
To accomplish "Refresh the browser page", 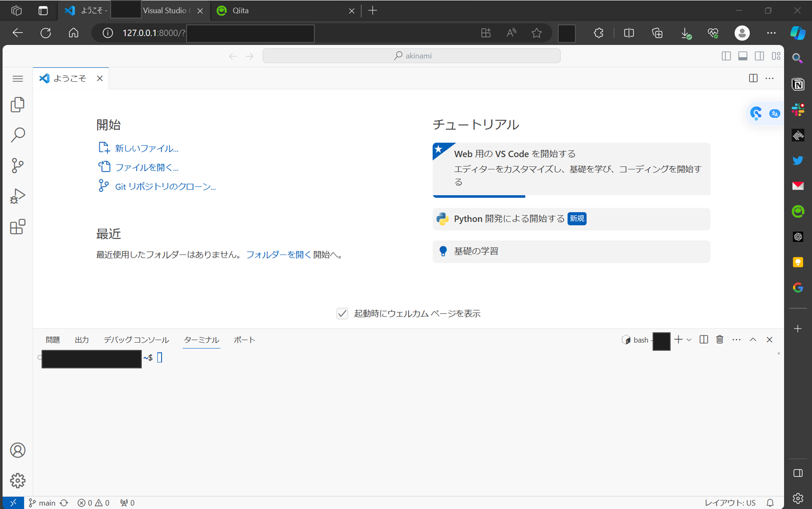I will click(46, 33).
